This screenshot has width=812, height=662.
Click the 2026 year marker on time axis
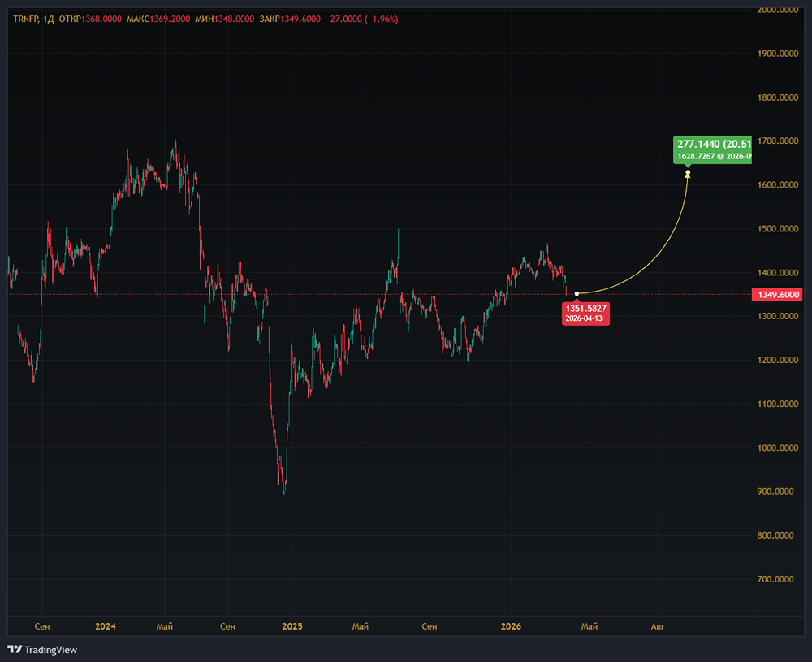(511, 626)
